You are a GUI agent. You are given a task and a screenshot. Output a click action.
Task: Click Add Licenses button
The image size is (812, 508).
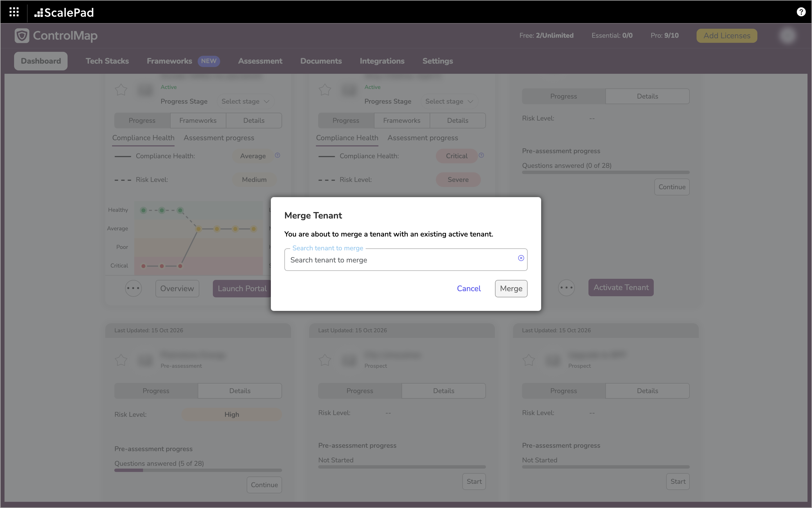coord(727,35)
